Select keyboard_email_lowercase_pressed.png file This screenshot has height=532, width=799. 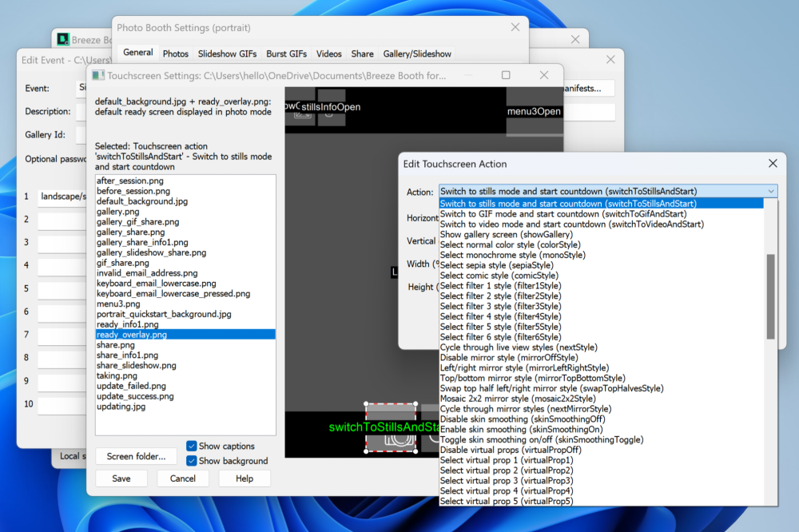pos(185,293)
